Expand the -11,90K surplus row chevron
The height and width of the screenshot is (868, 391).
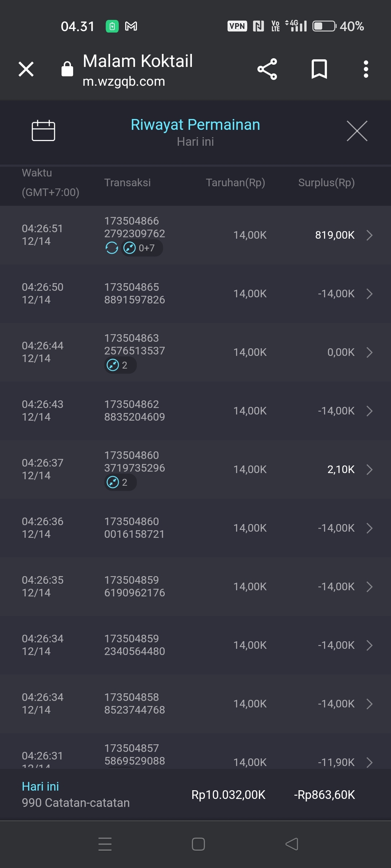point(369,762)
